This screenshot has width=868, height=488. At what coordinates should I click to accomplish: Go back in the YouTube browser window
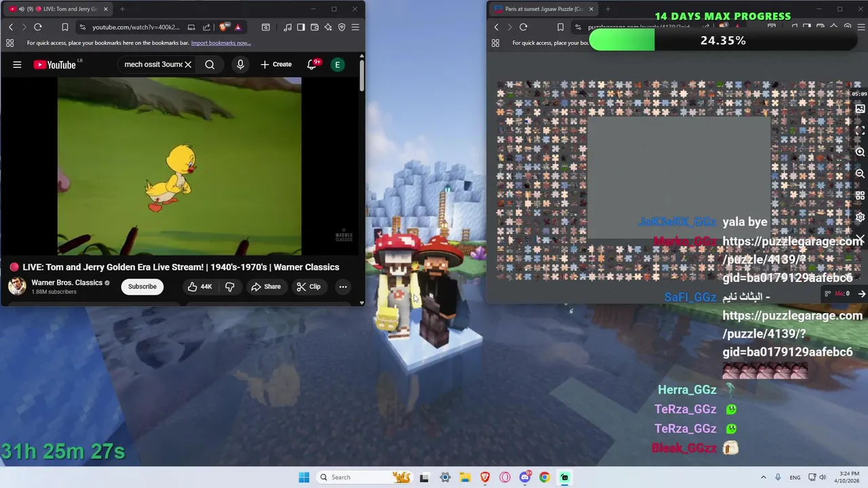tap(11, 27)
